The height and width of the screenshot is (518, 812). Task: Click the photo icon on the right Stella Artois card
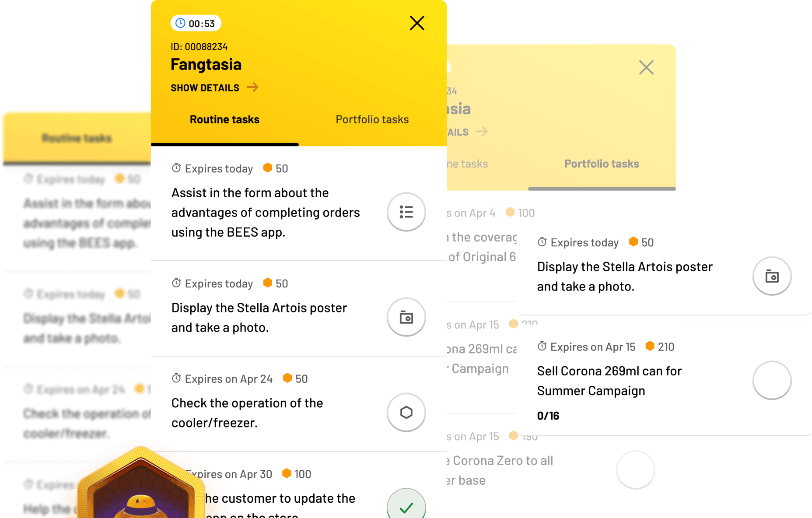point(772,276)
